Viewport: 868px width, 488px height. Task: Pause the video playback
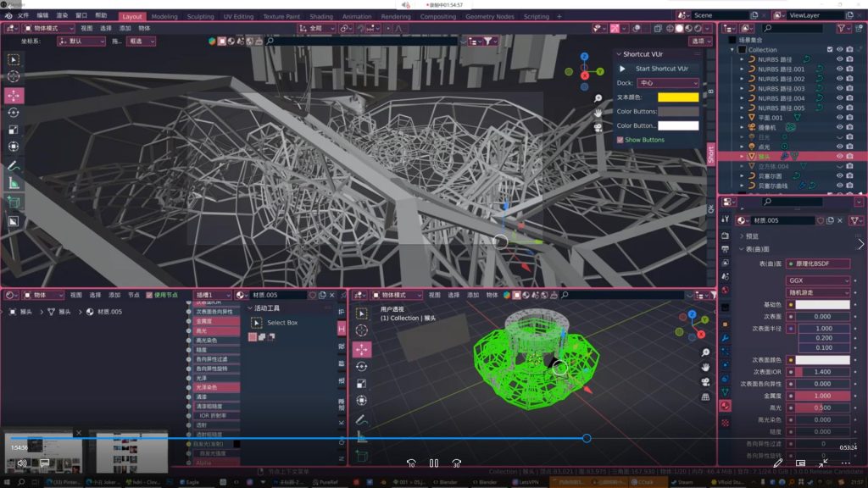(433, 463)
